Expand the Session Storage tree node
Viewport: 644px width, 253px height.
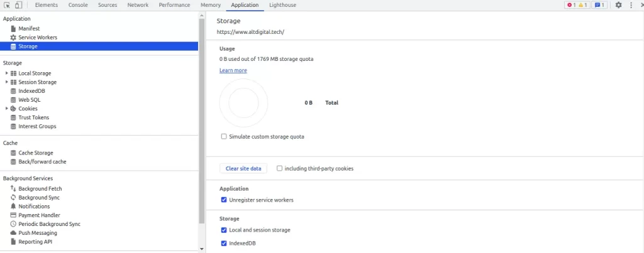click(x=6, y=82)
